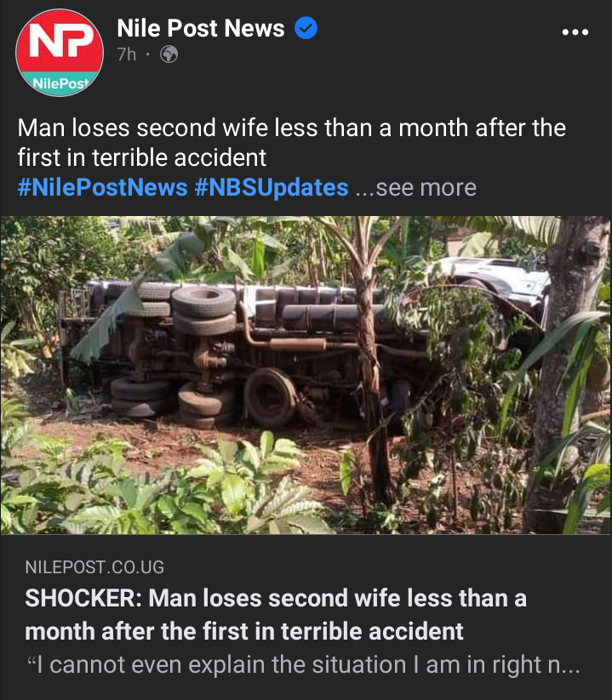Click the post caption about second wife

292,142
